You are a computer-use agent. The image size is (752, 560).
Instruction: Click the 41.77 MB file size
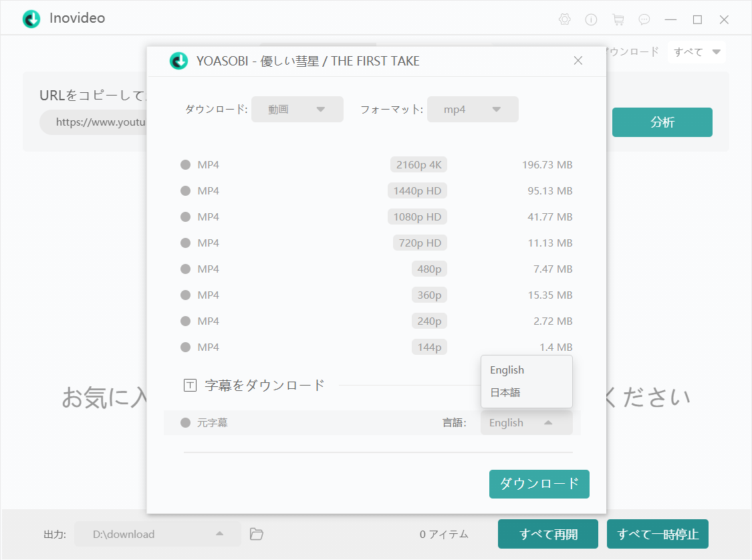[550, 217]
